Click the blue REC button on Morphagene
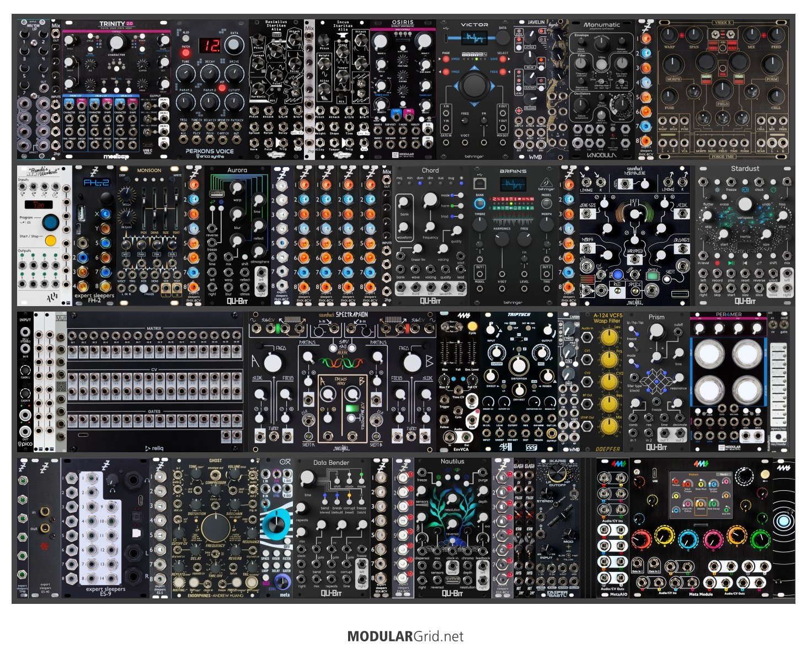The image size is (812, 648). (617, 274)
